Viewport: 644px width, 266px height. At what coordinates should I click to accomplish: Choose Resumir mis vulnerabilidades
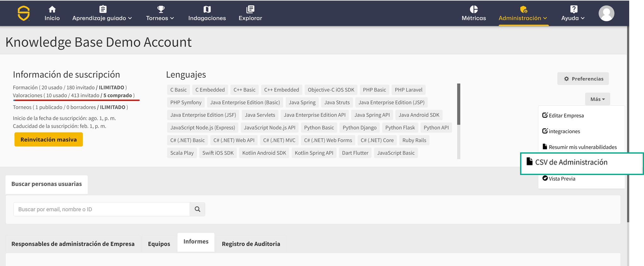[580, 147]
